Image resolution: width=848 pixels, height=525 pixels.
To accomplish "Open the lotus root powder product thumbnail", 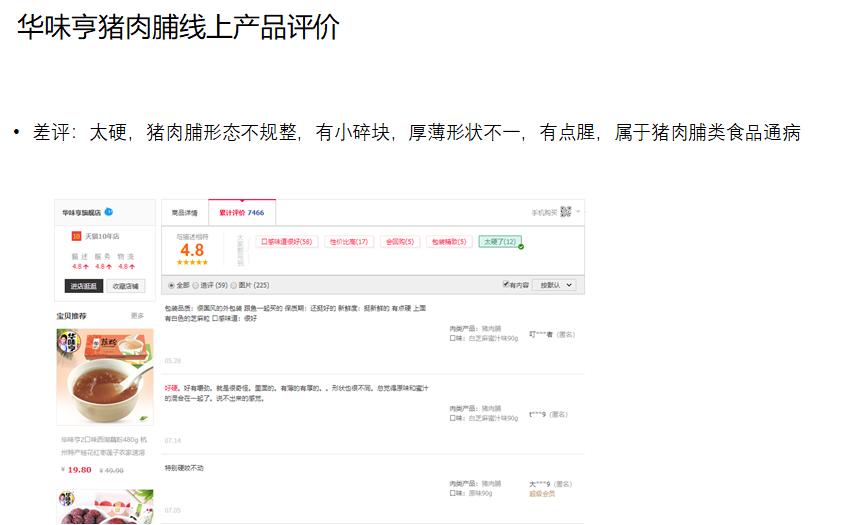I will pyautogui.click(x=105, y=376).
